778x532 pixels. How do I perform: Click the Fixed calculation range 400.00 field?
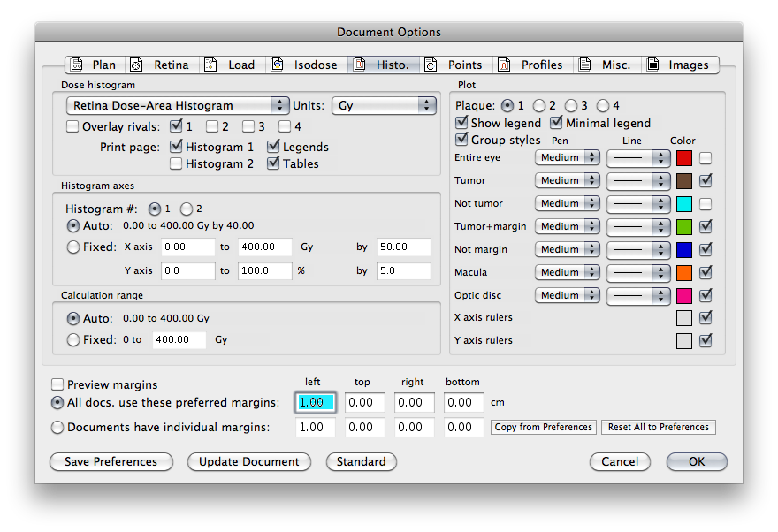coord(179,339)
